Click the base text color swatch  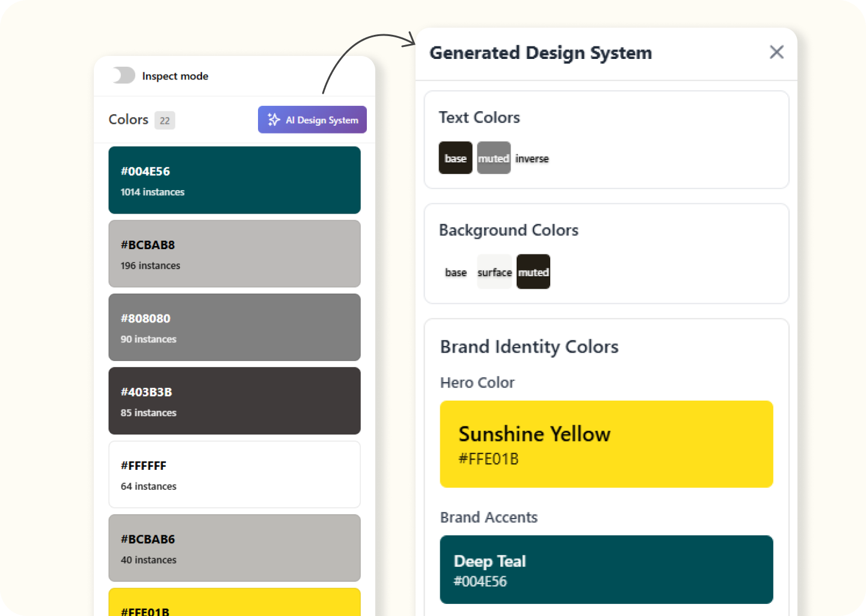pos(455,158)
